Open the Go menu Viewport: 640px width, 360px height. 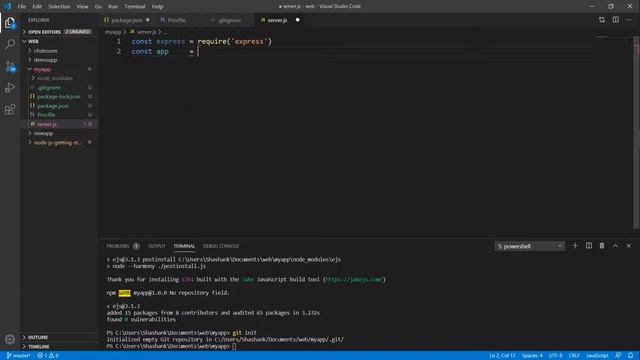(x=98, y=7)
